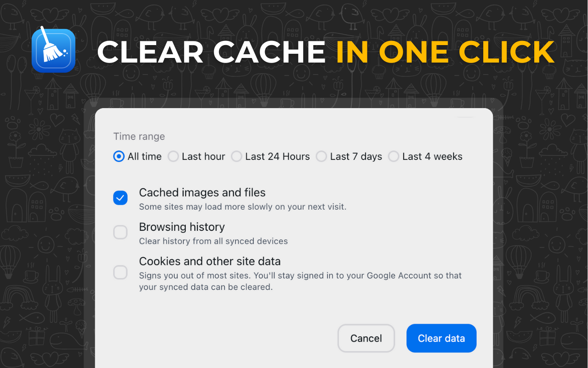Click the Time range label
The height and width of the screenshot is (368, 588).
pos(139,136)
